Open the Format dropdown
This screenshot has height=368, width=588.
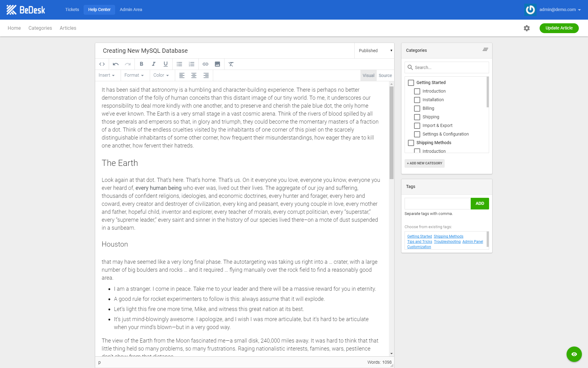[x=134, y=75]
